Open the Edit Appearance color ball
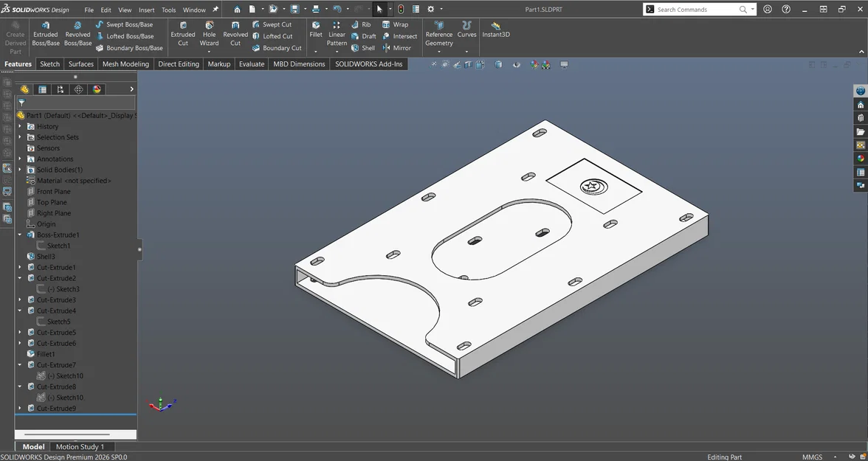The image size is (868, 461). point(533,65)
